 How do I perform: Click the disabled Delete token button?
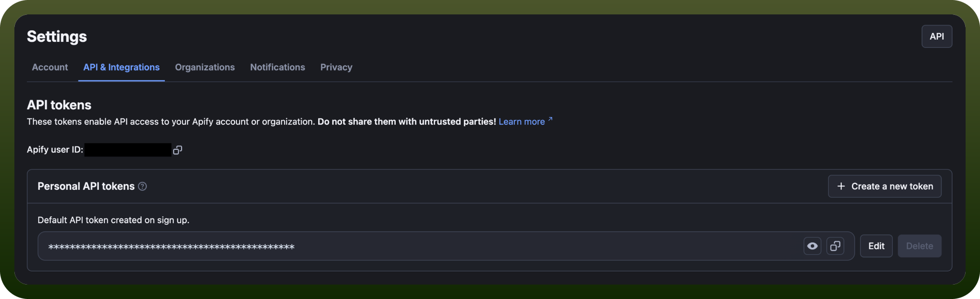pyautogui.click(x=920, y=246)
